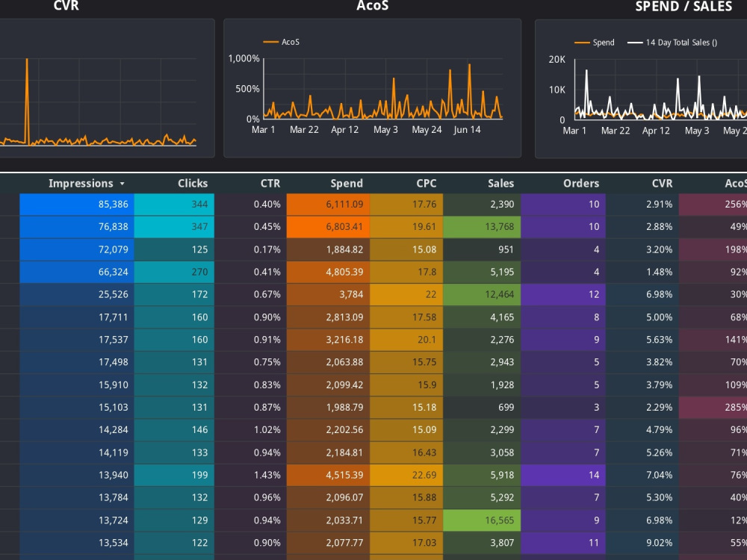Sort table by CPC header

[426, 184]
